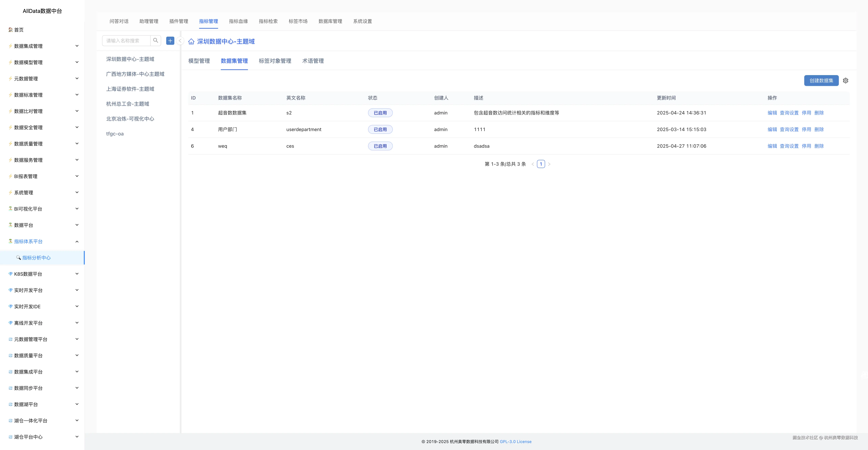Viewport: 868px width, 450px height.
Task: Click the blue plus add-domain icon
Action: coord(170,41)
